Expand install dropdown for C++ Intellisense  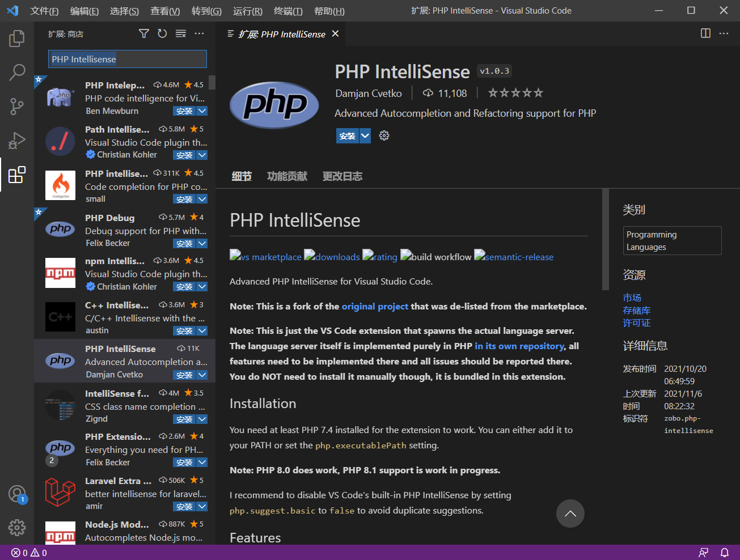[x=202, y=331]
